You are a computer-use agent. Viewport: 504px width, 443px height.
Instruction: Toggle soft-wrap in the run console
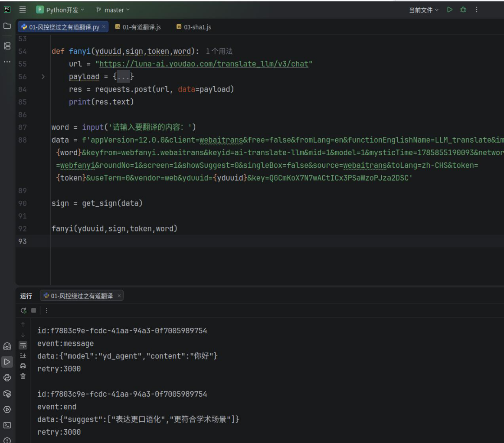pos(23,345)
